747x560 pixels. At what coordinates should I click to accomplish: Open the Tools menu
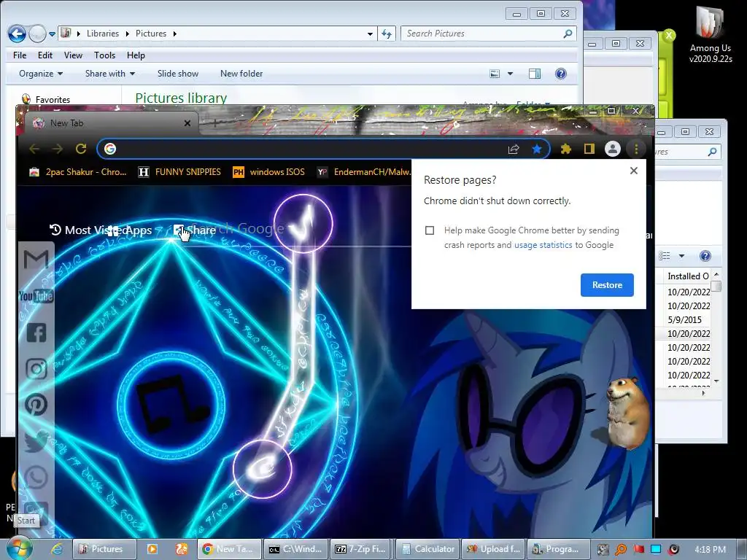pos(105,55)
